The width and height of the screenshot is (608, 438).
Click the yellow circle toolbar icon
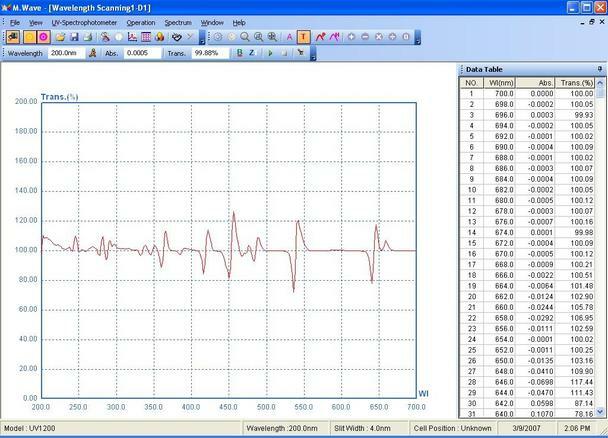[x=29, y=37]
